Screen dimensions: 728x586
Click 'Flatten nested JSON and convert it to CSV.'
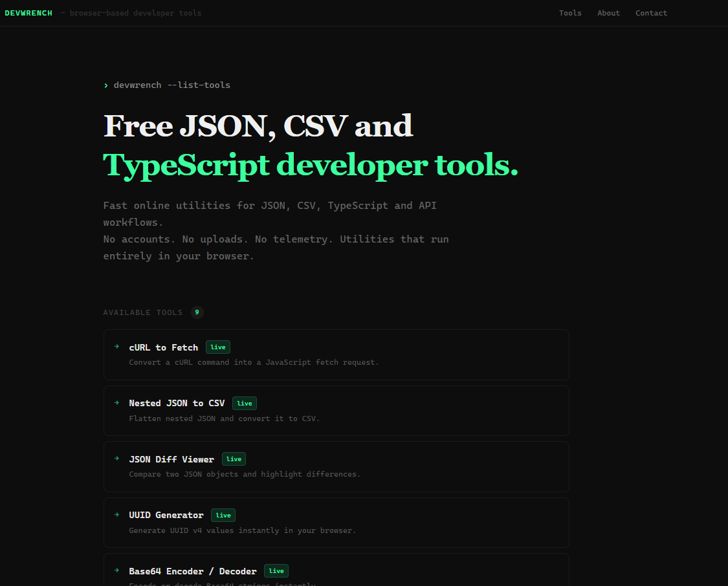[225, 418]
